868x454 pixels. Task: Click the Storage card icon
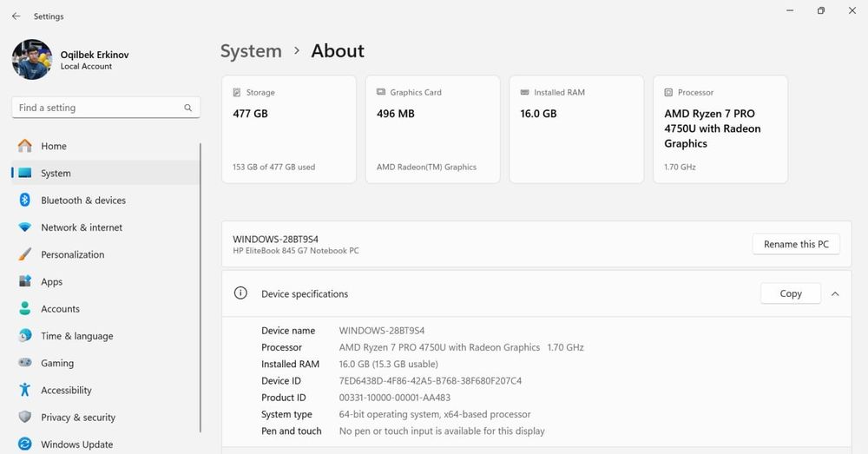coord(237,92)
